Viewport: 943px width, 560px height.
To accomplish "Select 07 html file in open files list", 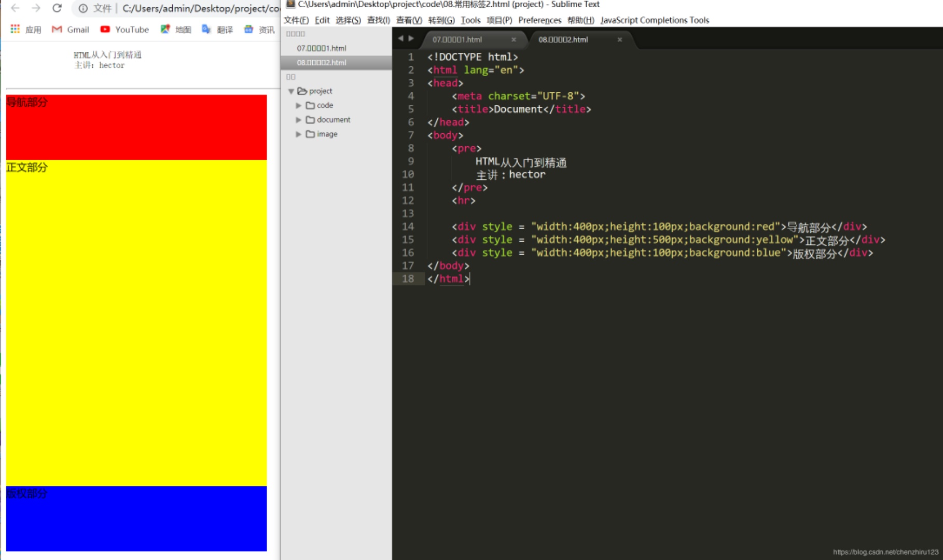I will point(336,48).
